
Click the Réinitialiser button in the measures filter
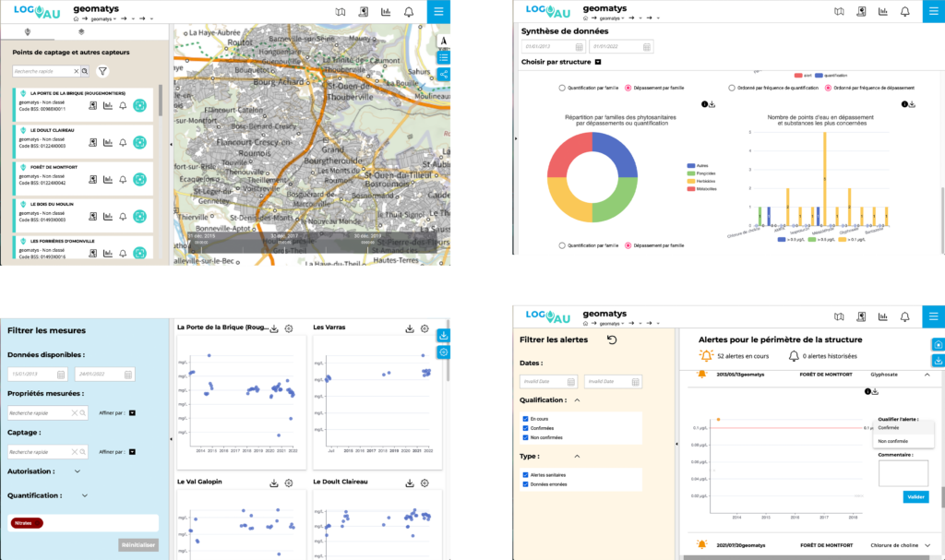pos(138,545)
